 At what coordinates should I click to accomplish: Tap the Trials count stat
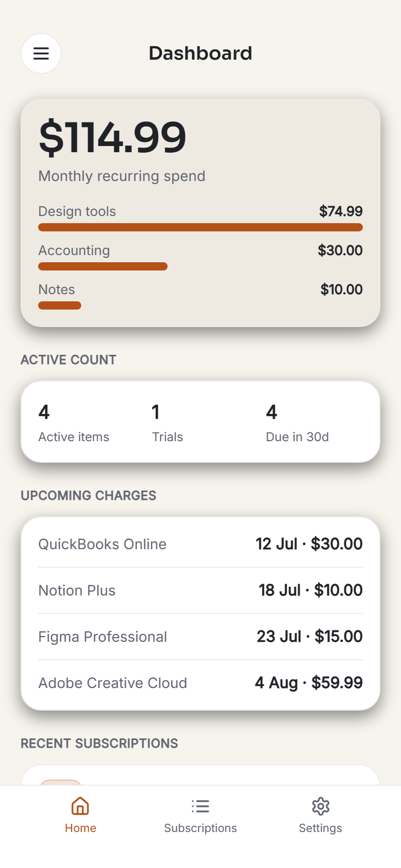tap(168, 422)
